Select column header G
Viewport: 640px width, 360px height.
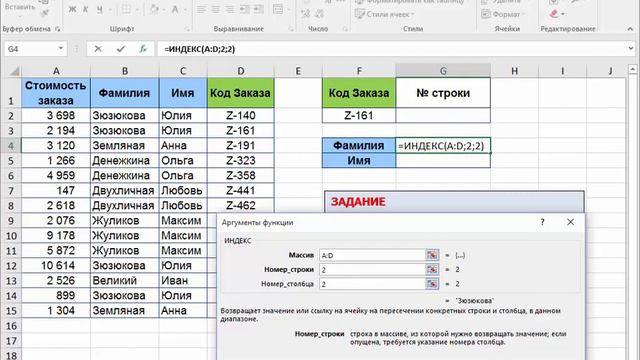tap(443, 71)
